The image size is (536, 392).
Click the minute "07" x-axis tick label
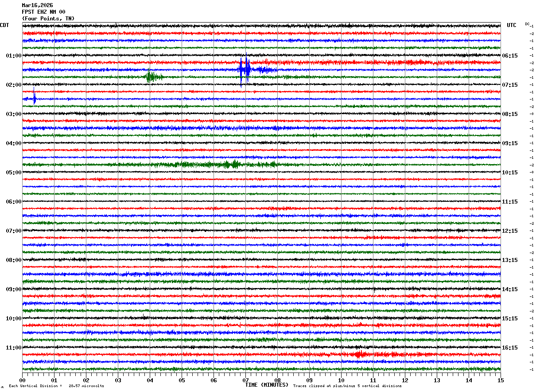tap(245, 380)
